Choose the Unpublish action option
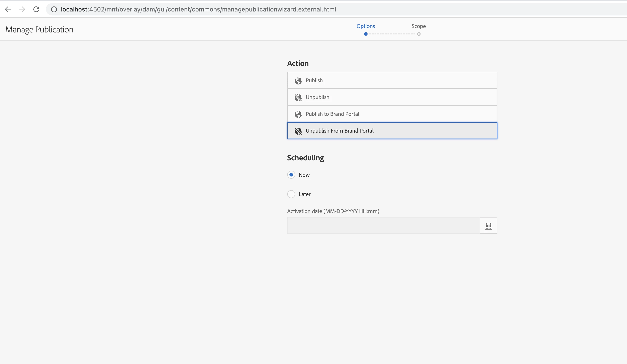 (x=392, y=97)
